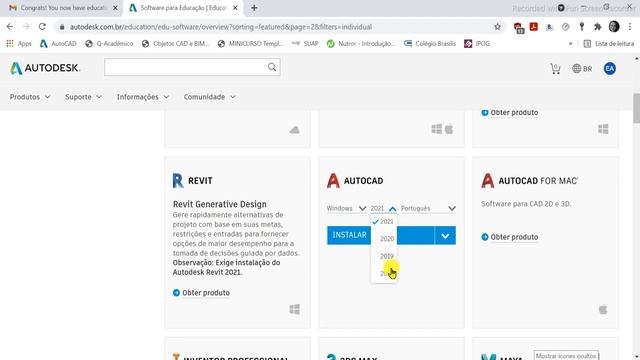Open the IPOG bookmark

pos(477,44)
